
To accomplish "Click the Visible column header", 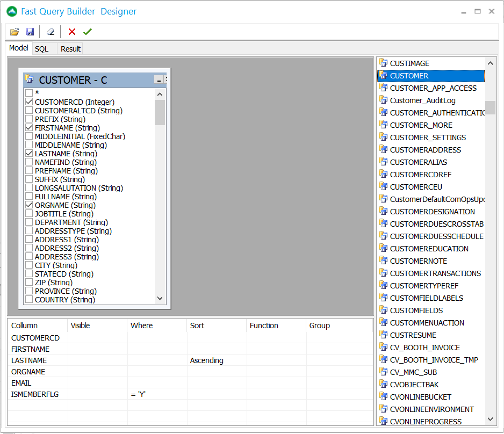I will click(x=97, y=325).
